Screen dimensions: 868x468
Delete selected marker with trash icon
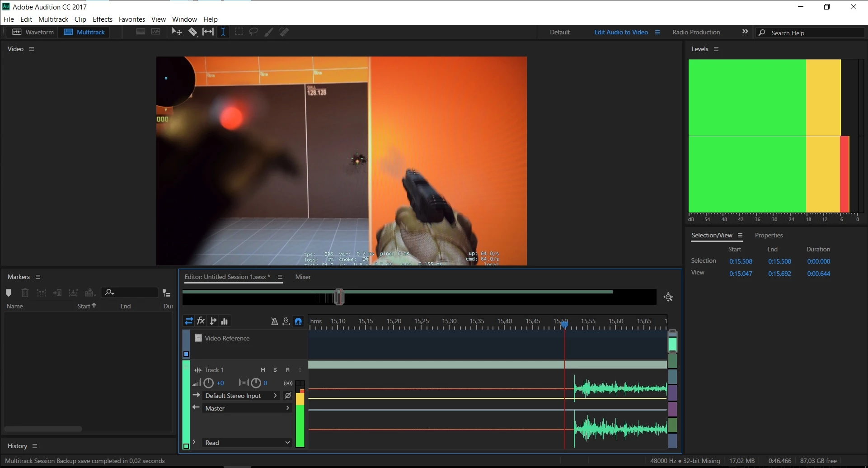[25, 293]
